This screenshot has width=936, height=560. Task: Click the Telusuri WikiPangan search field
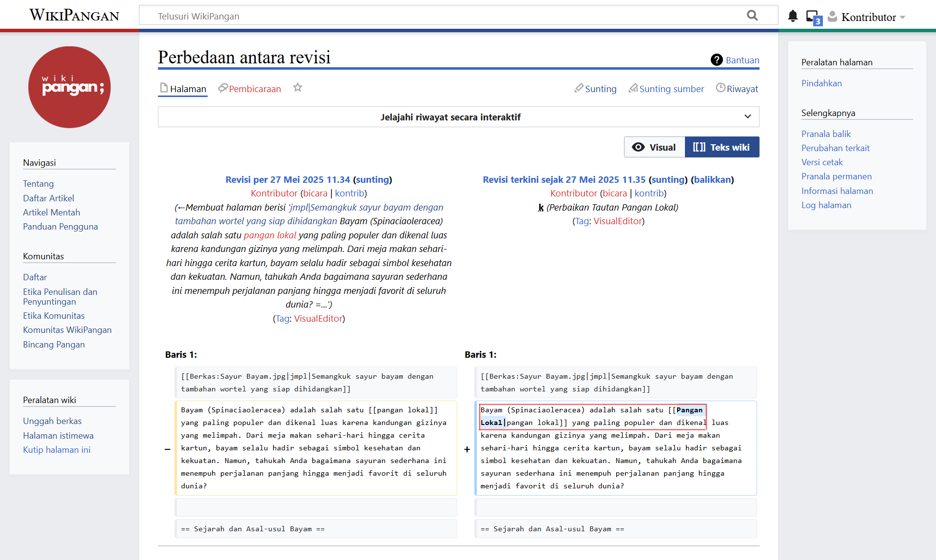click(439, 16)
